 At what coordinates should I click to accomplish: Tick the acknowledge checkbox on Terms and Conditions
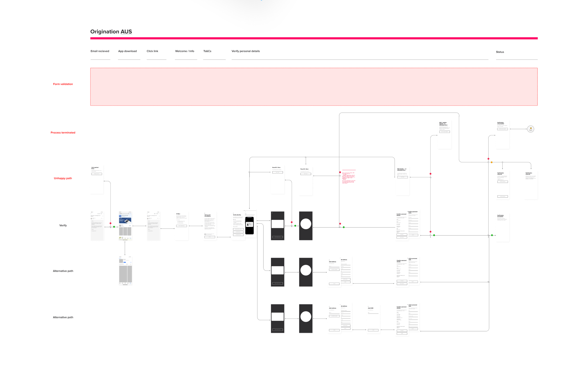point(205,234)
